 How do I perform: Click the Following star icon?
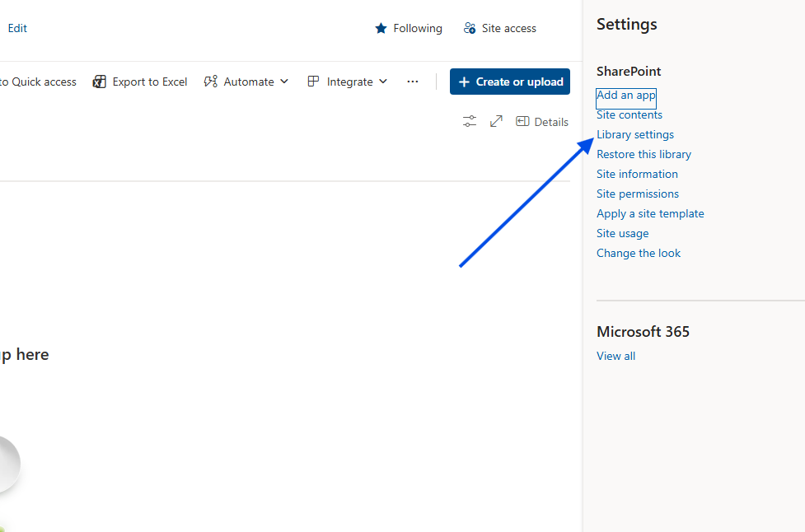click(x=381, y=29)
